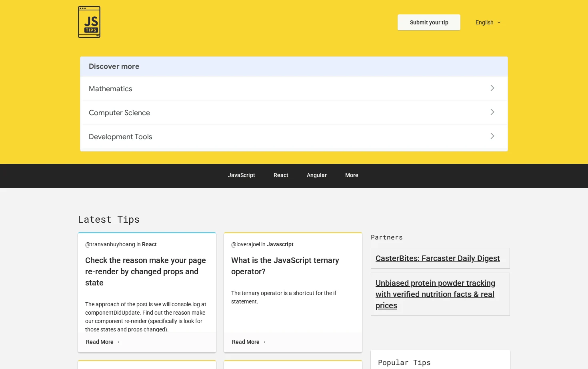Open the ternary operator tip title
Image resolution: width=588 pixels, height=369 pixels.
[x=285, y=266]
